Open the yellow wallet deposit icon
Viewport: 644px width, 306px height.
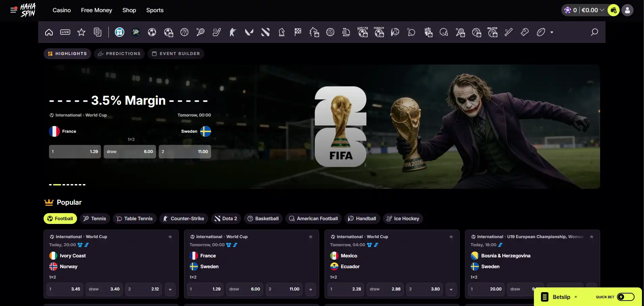pos(613,10)
